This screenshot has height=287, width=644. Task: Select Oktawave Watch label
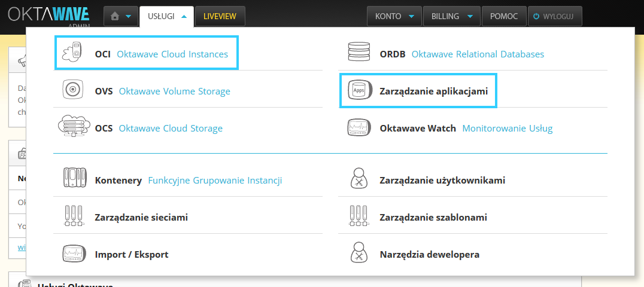pyautogui.click(x=418, y=129)
